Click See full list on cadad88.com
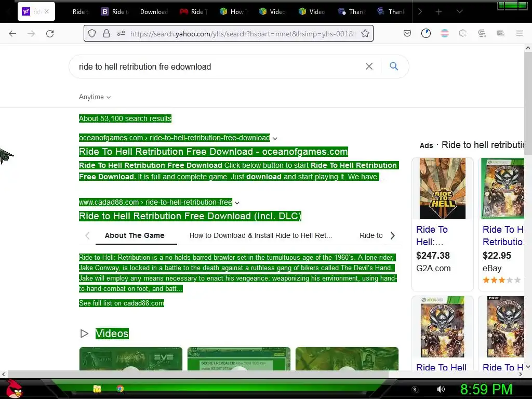This screenshot has width=532, height=399. [x=122, y=303]
